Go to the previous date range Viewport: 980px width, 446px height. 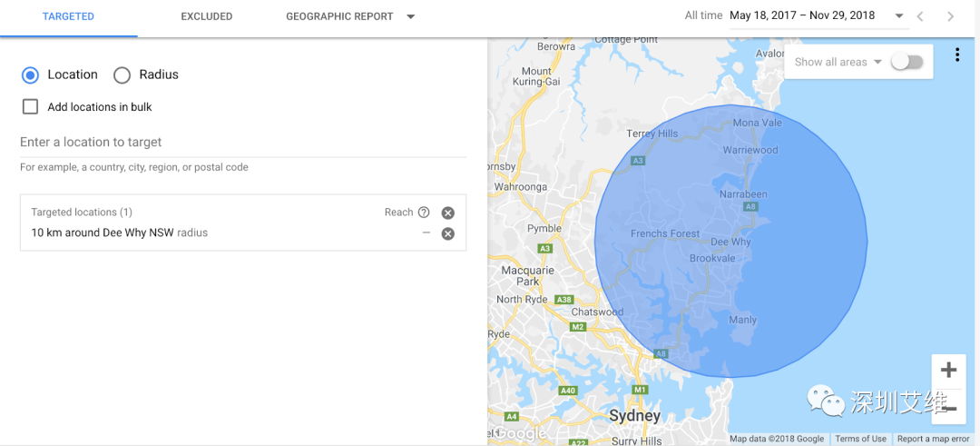(x=921, y=16)
